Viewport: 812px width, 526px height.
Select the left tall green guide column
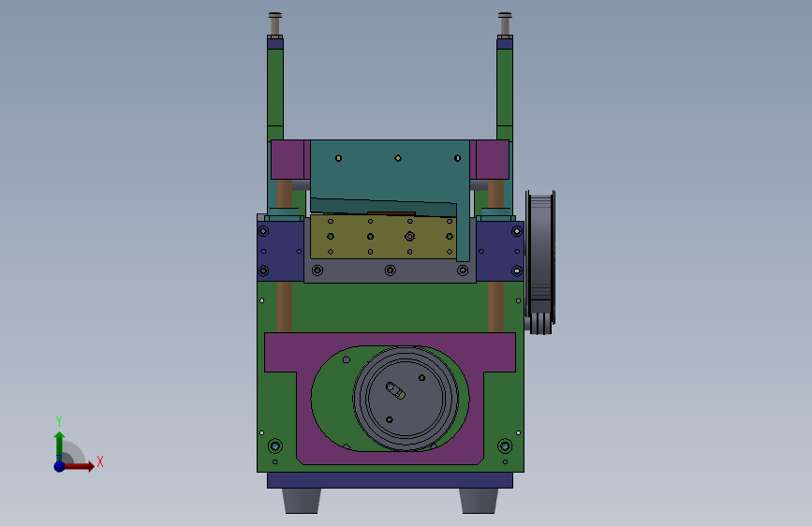275,88
